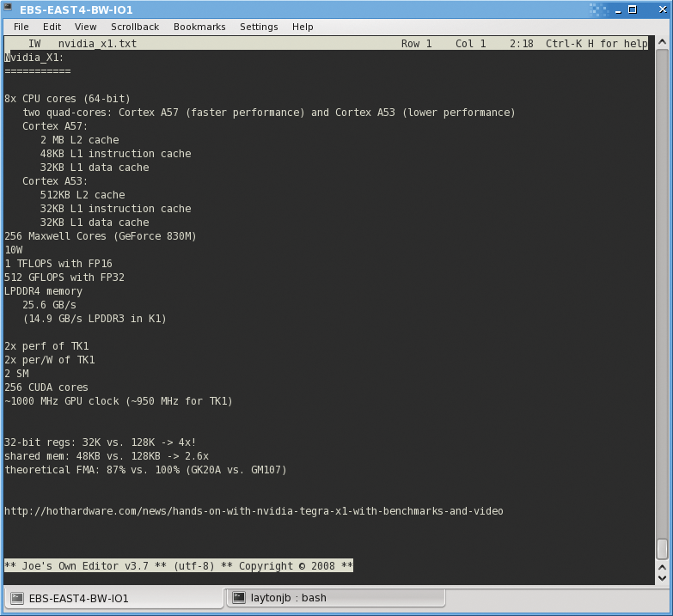Click the 'shared mem: 48KB vs. 128KB' line
Viewport: 673px width, 616px height.
point(107,455)
